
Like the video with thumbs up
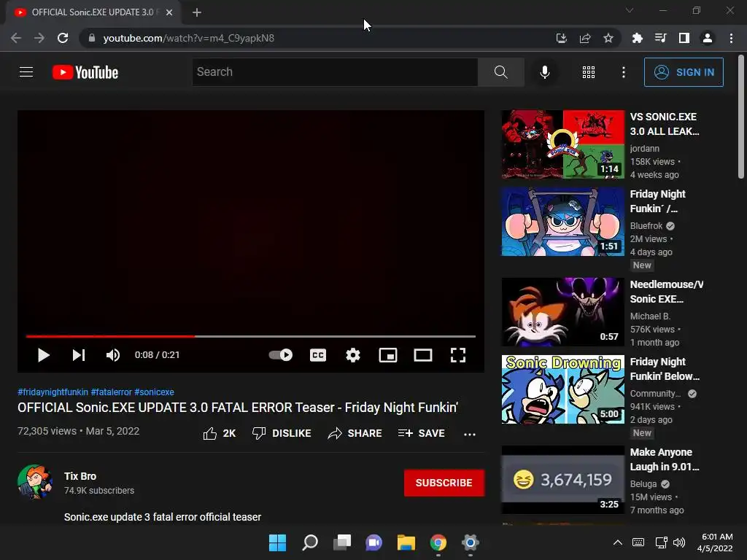[x=219, y=433]
